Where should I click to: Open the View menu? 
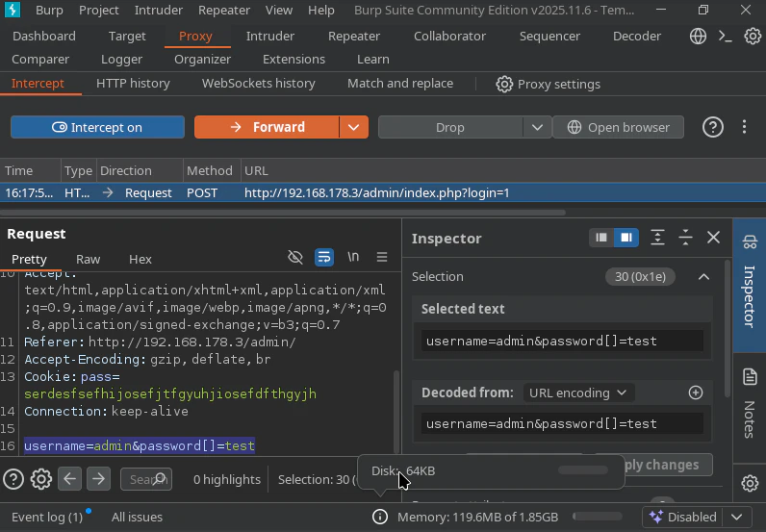point(279,10)
